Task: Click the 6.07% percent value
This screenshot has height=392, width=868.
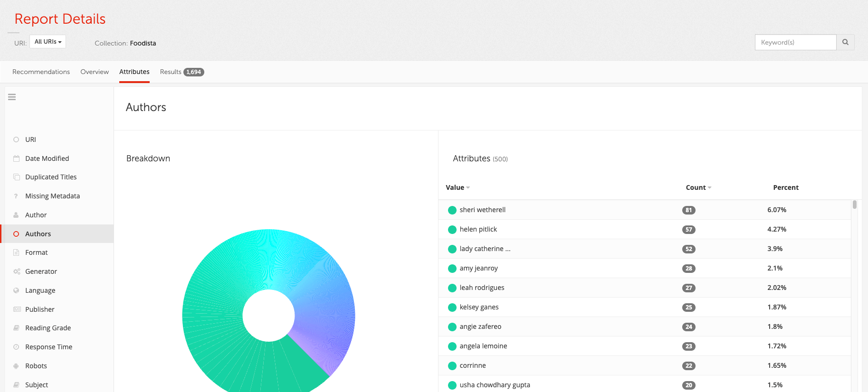Action: (x=777, y=210)
